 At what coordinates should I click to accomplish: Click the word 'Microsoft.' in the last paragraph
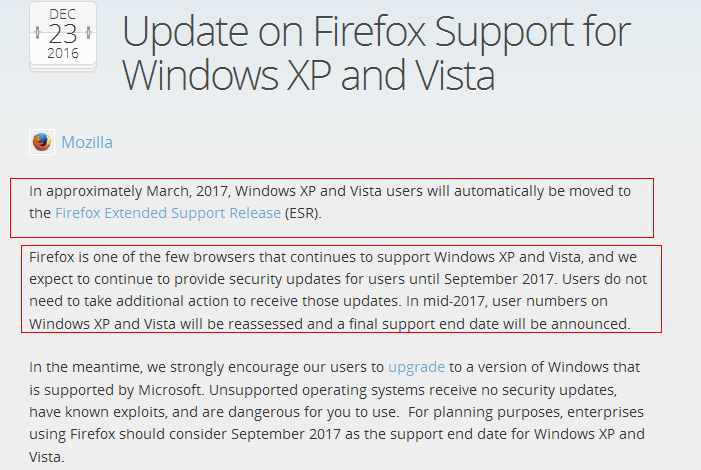[171, 390]
